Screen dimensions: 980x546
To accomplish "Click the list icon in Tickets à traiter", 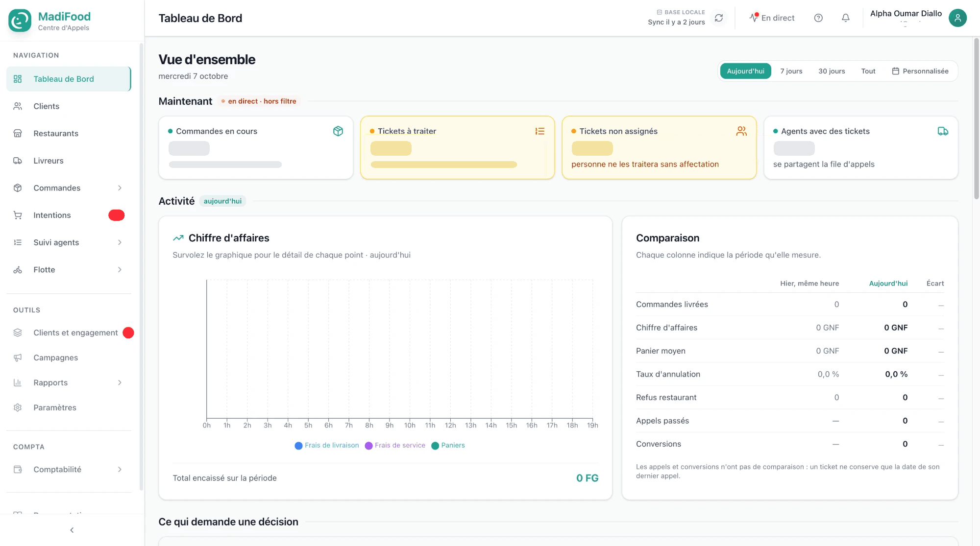I will tap(540, 131).
